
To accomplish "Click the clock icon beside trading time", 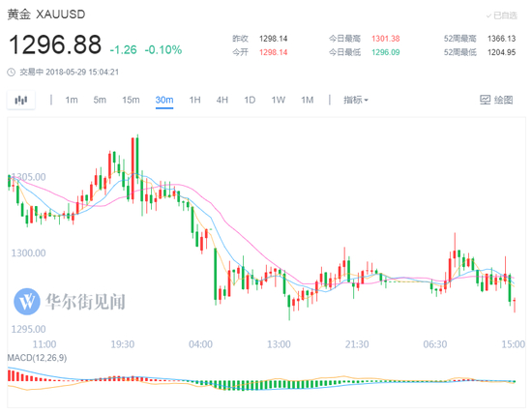I will pyautogui.click(x=12, y=72).
